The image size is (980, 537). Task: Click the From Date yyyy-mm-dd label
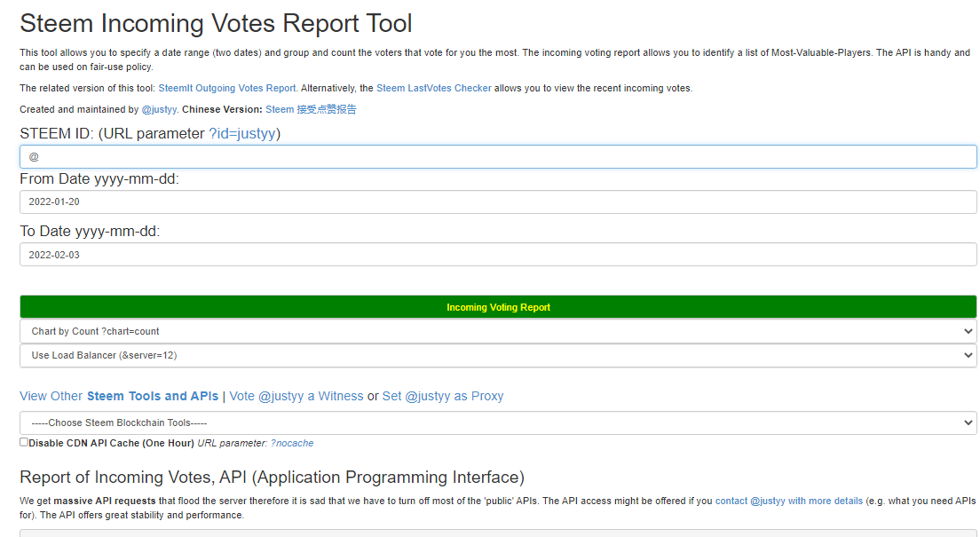(99, 178)
